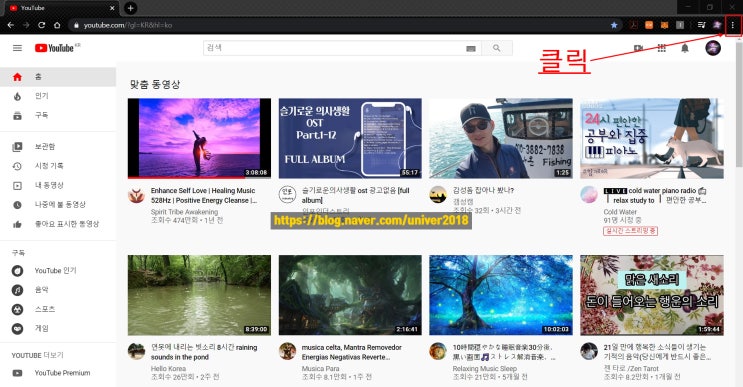Click the bookmark star in address bar
Image resolution: width=743 pixels, height=387 pixels.
point(614,25)
